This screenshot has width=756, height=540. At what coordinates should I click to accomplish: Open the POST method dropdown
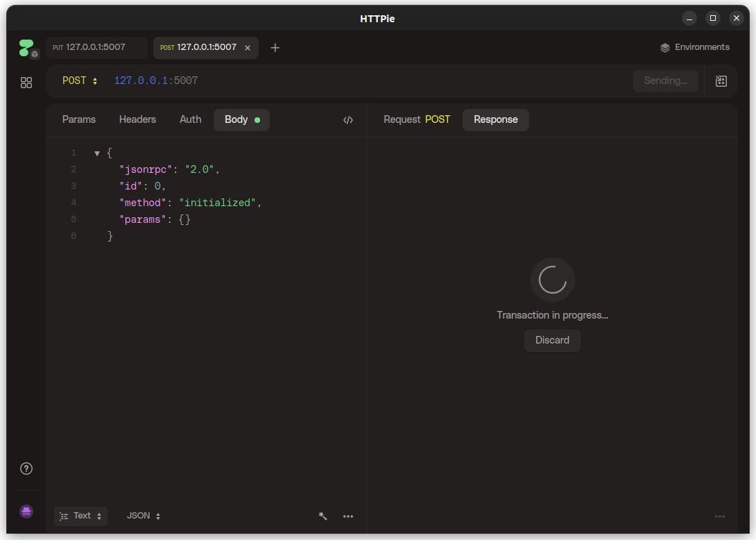(78, 81)
